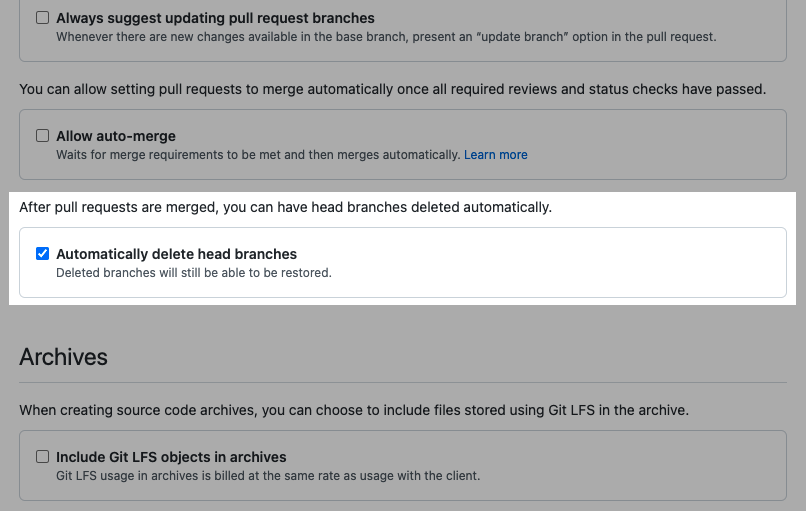
Task: Click 'When creating source code archives' paragraph
Action: [x=354, y=410]
